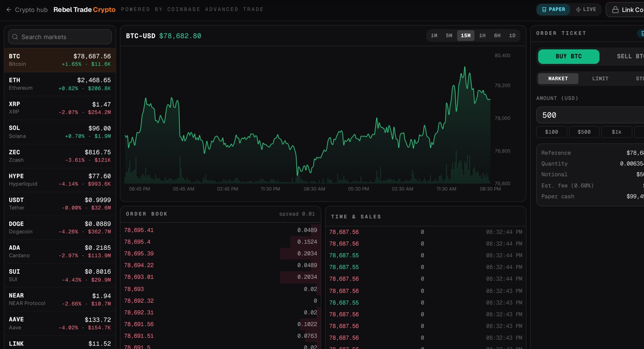Viewport: 644px width, 349px height.
Task: Click order book ask price 78,691.56
Action: tap(139, 324)
